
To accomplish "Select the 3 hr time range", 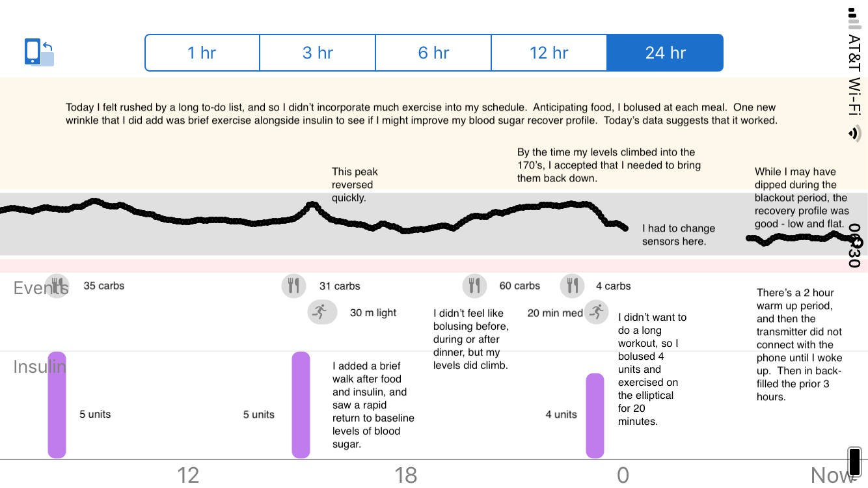I will tap(318, 53).
